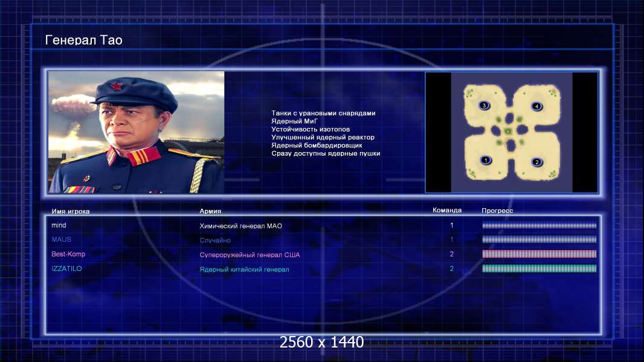Click start position 3 on the minimap
Viewport: 644px width, 362px height.
point(484,106)
